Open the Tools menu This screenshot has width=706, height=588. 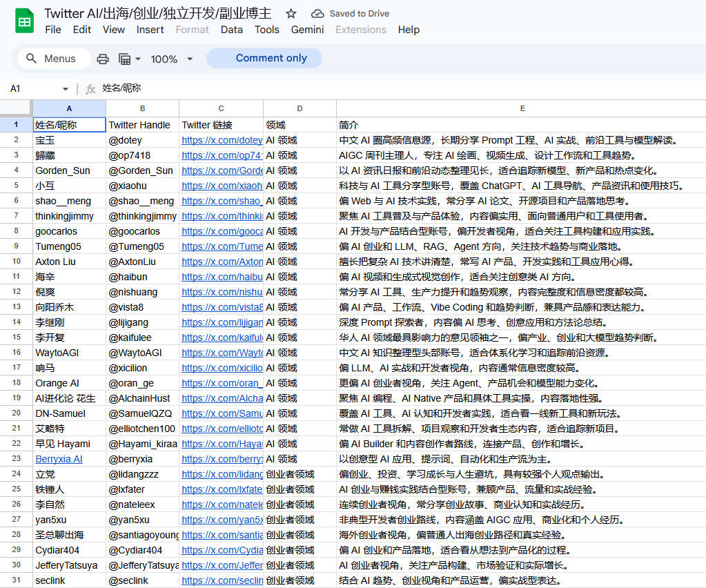click(267, 30)
